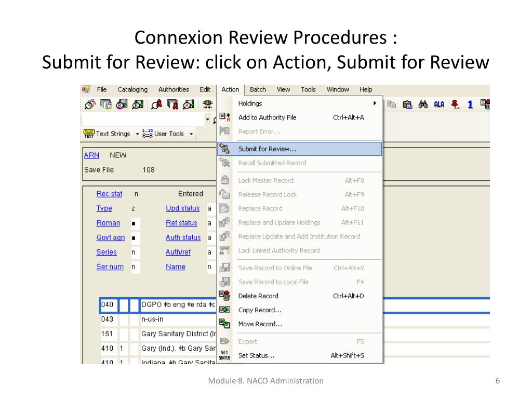This screenshot has height=399, width=532.
Task: Click the User Tools wrench icon
Action: click(147, 134)
